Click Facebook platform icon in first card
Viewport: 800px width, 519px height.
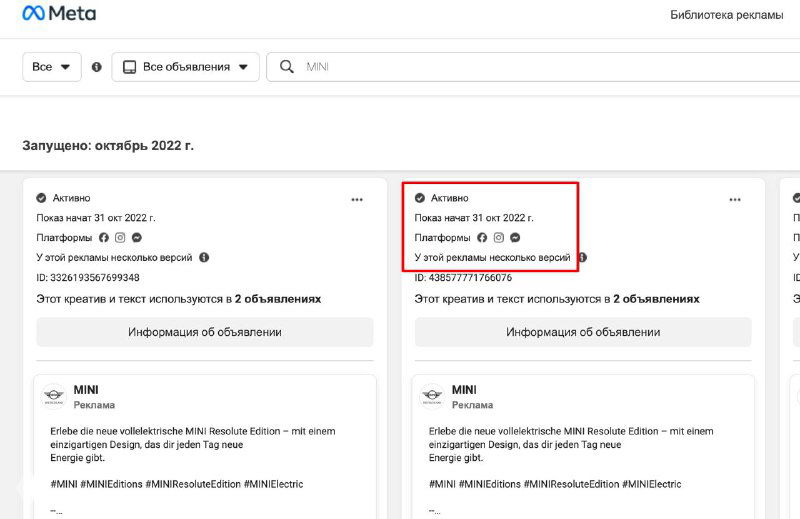click(x=103, y=238)
